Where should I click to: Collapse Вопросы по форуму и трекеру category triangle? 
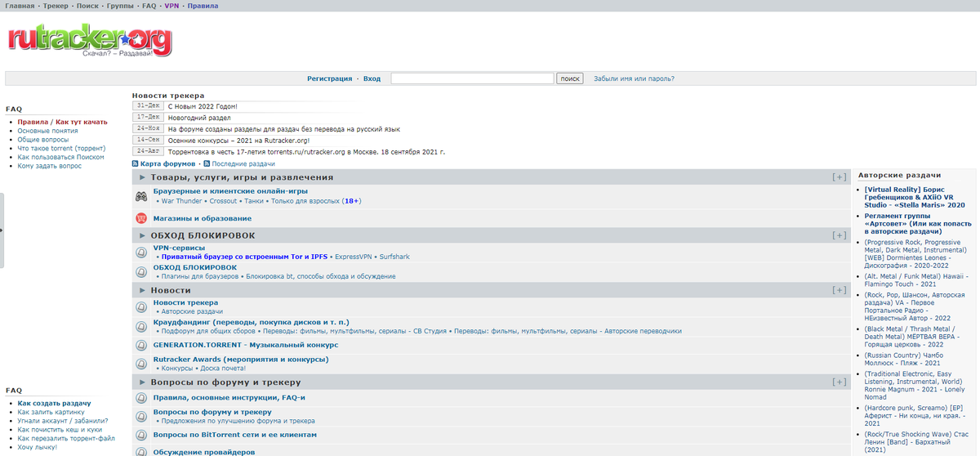142,382
